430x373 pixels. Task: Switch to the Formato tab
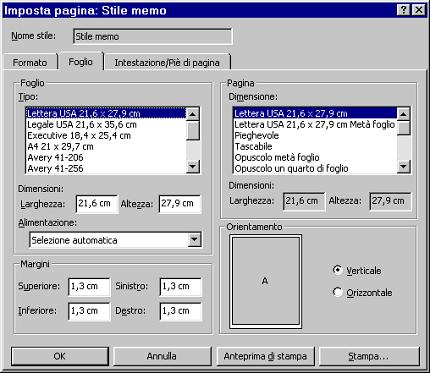(x=30, y=62)
